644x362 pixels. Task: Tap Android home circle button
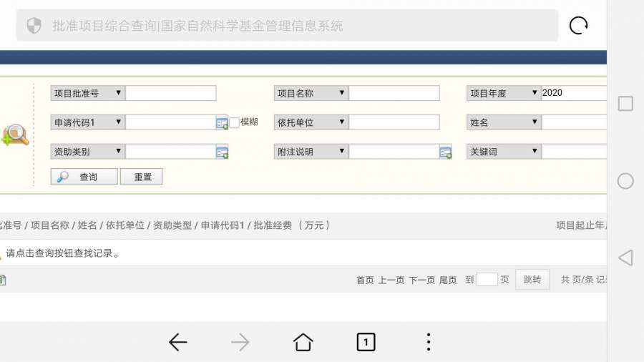[x=625, y=180]
